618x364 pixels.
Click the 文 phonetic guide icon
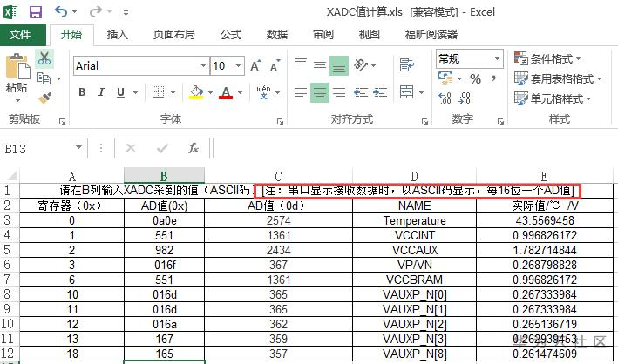[264, 92]
